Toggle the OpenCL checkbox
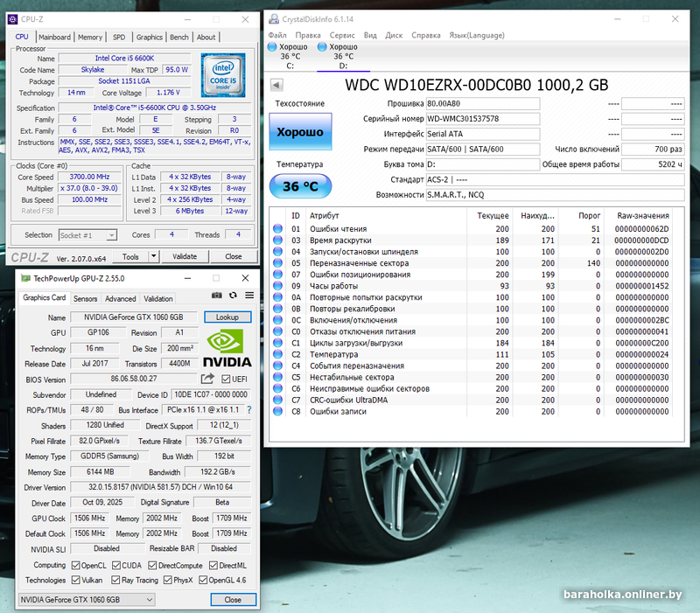This screenshot has height=613, width=700. (x=75, y=565)
